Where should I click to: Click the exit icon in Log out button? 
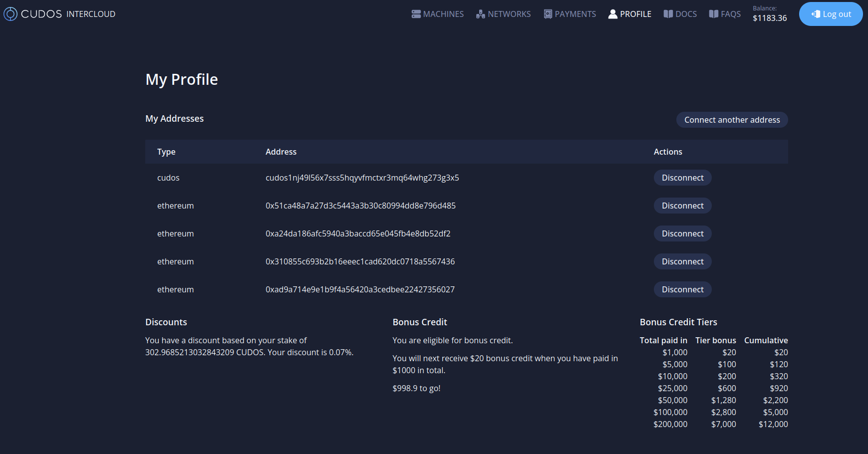click(x=816, y=14)
